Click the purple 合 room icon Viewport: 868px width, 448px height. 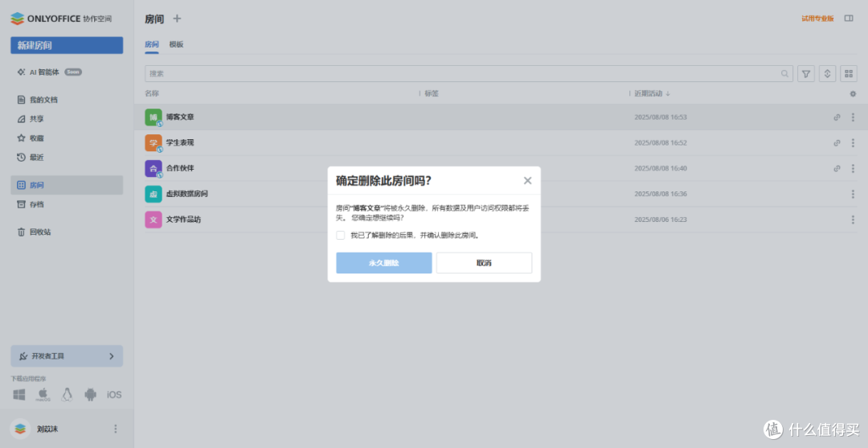point(154,168)
